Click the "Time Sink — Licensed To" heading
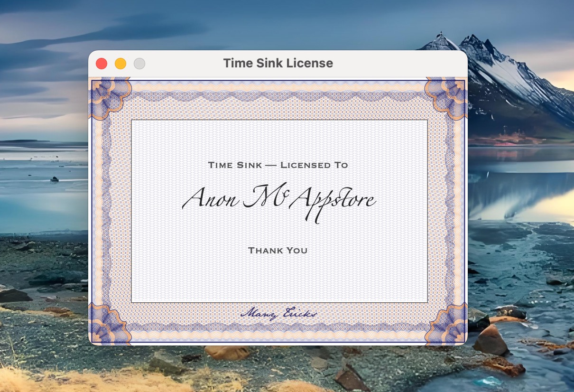Screen dimensions: 574x392 (278, 165)
